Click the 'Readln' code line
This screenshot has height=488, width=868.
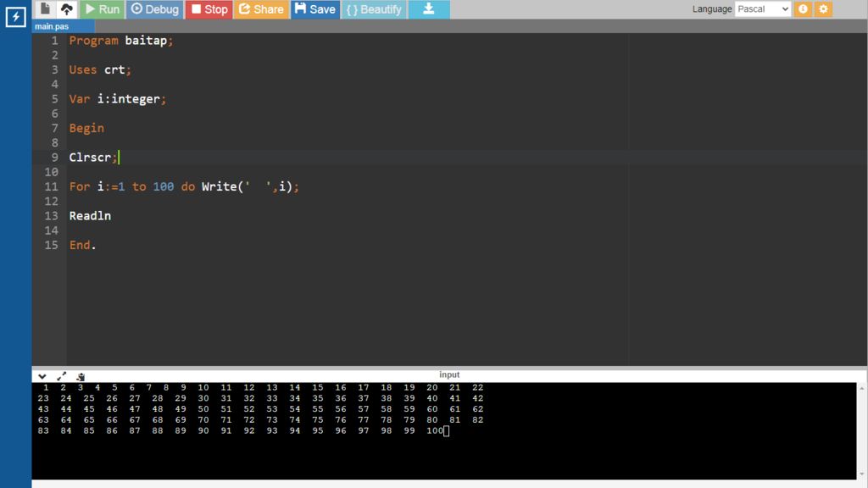[90, 216]
